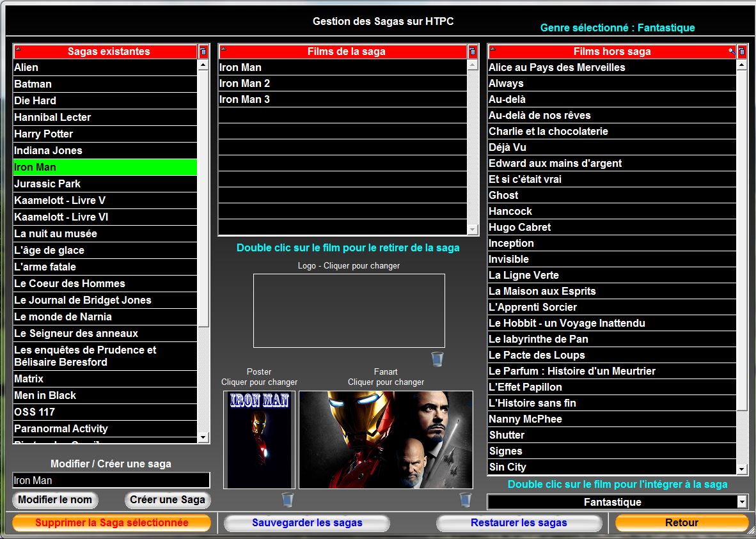The height and width of the screenshot is (539, 756).
Task: Select the Die Hard saga
Action: point(105,101)
